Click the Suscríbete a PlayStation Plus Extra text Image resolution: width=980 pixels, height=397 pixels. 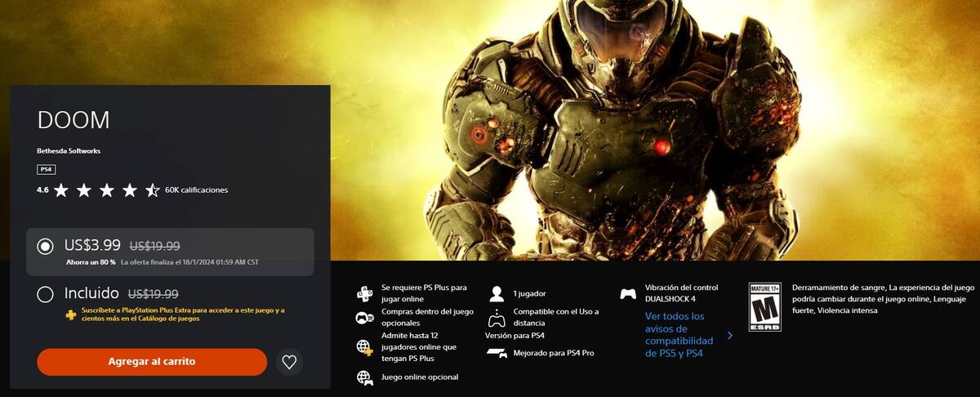[x=183, y=314]
